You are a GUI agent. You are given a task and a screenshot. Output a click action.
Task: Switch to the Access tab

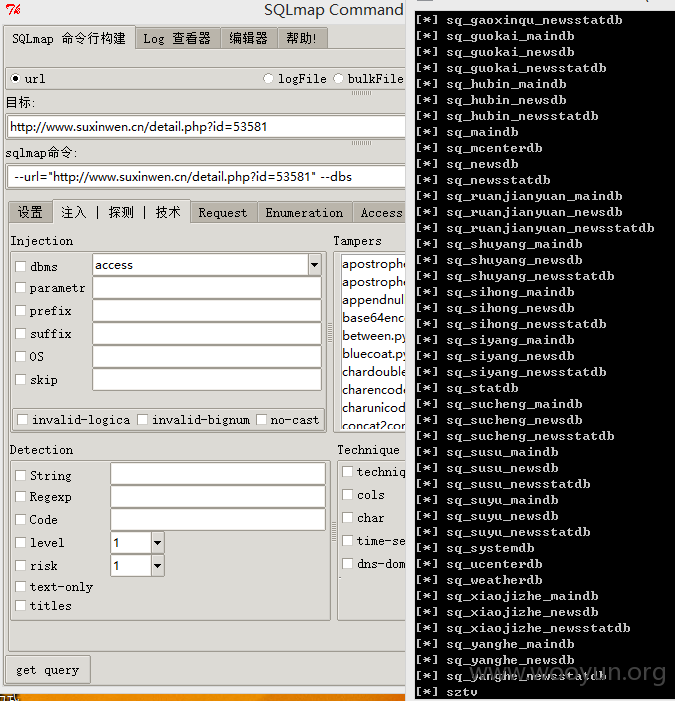[380, 213]
